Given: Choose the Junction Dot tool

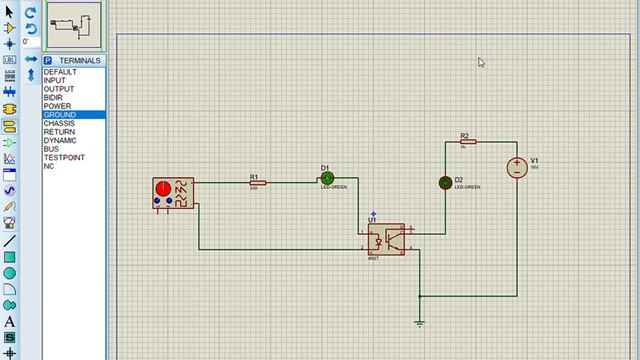Looking at the screenshot, I should pos(9,44).
